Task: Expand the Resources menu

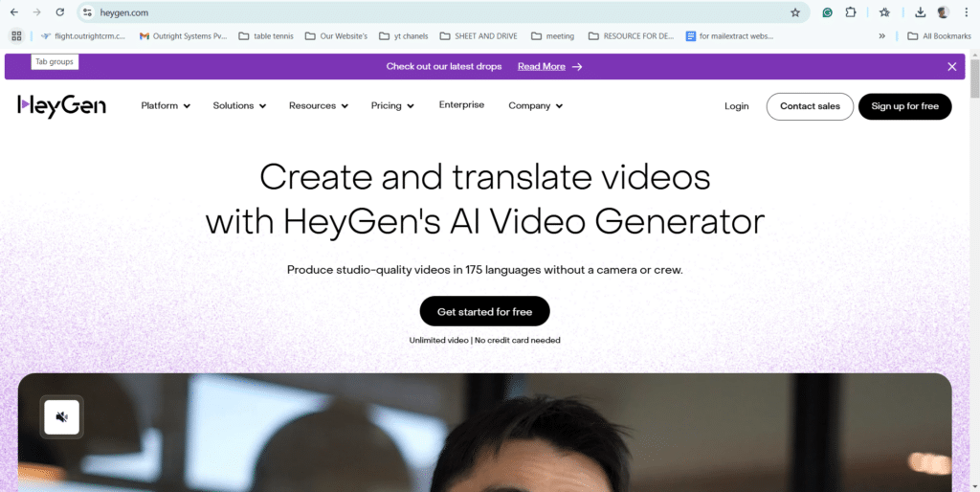Action: [319, 105]
